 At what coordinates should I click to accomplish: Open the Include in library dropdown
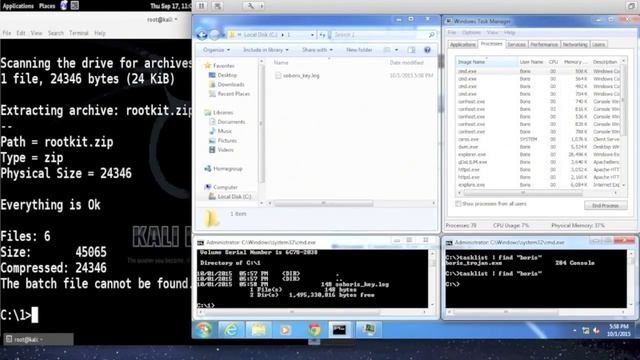pos(266,50)
